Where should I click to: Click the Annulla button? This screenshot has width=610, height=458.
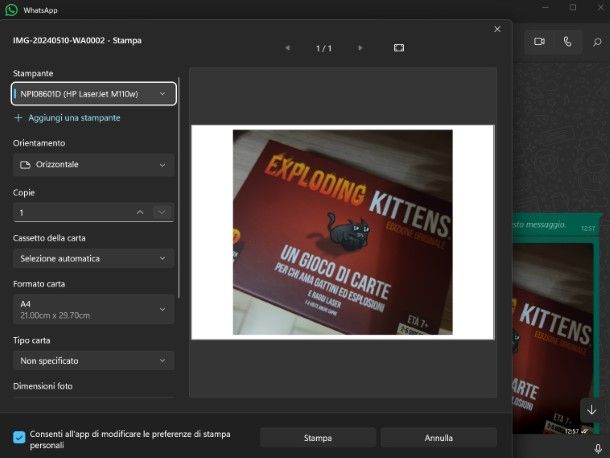click(438, 438)
